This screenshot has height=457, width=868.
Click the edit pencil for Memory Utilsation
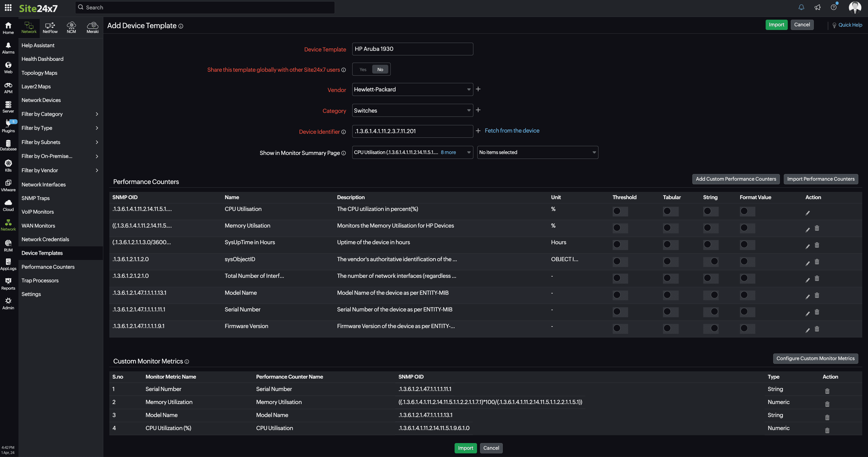tap(807, 230)
